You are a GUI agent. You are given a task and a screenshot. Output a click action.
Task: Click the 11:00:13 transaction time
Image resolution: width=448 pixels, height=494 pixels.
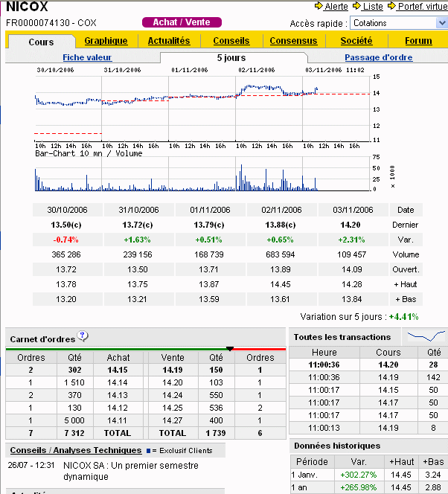pos(324,428)
